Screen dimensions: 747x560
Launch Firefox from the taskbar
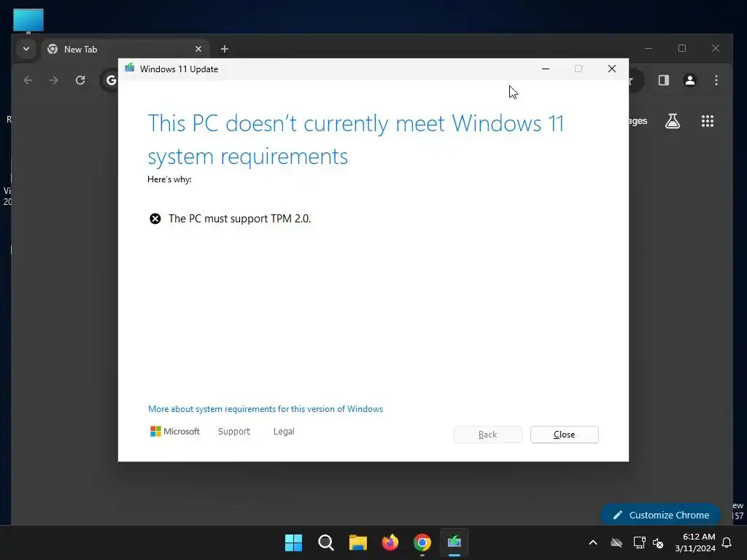[390, 542]
